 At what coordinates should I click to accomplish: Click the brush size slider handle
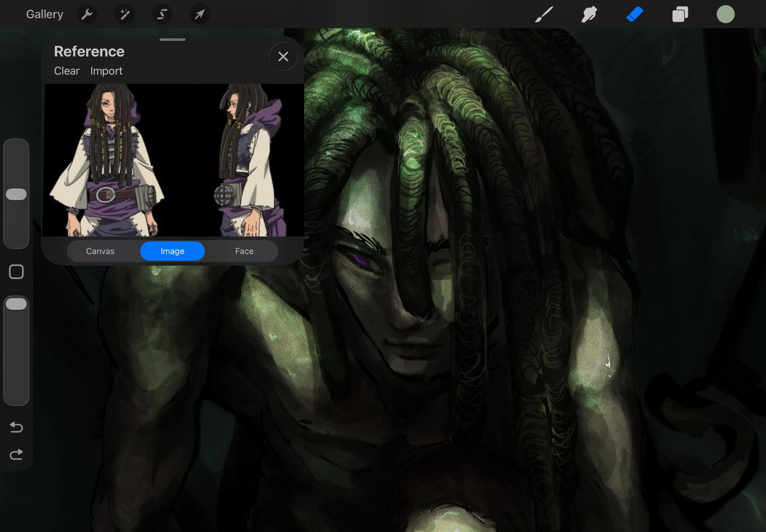point(16,194)
